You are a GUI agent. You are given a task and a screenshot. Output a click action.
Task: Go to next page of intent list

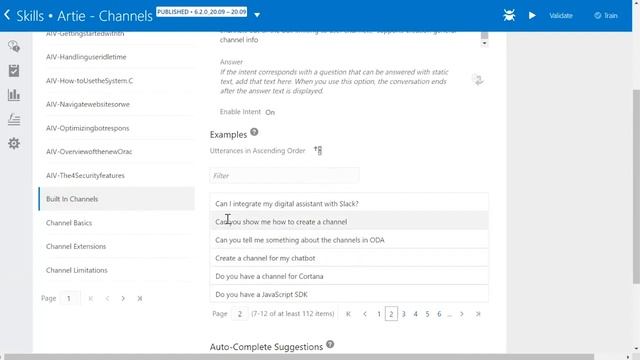(123, 298)
